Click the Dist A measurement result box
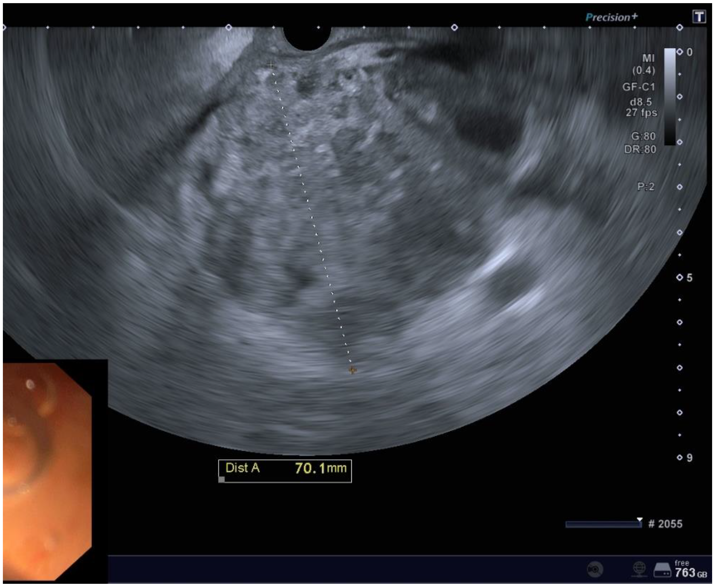Image resolution: width=715 pixels, height=588 pixels. click(285, 471)
